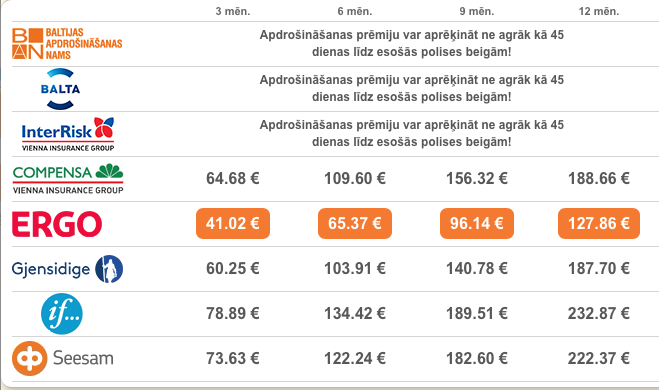The image size is (659, 390).
Task: Pick Gjensidige 12-month price 187.70 €
Action: [599, 269]
